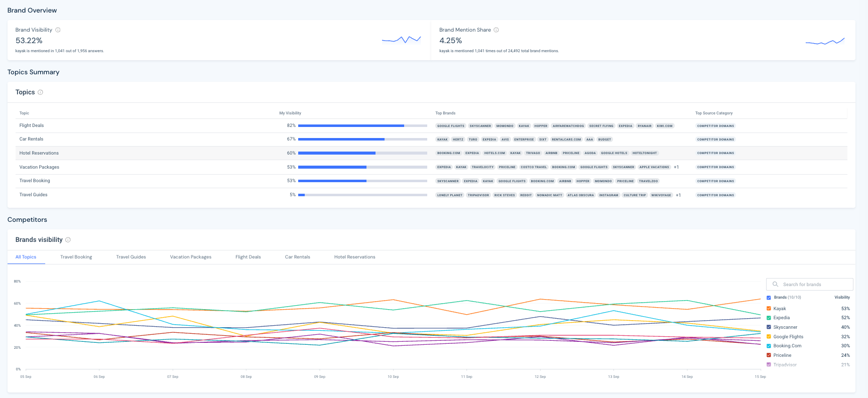Click the magnifier icon in brand search
Viewport: 868px width, 398px height.
(775, 285)
